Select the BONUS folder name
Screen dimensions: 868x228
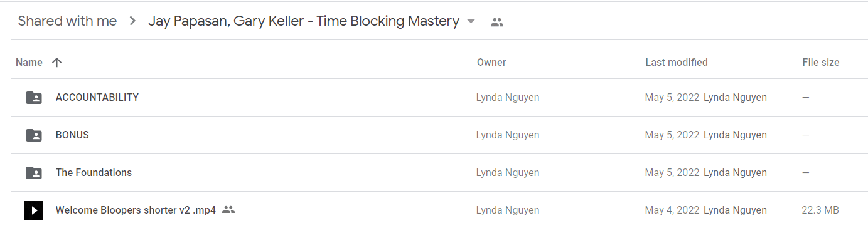pyautogui.click(x=72, y=135)
